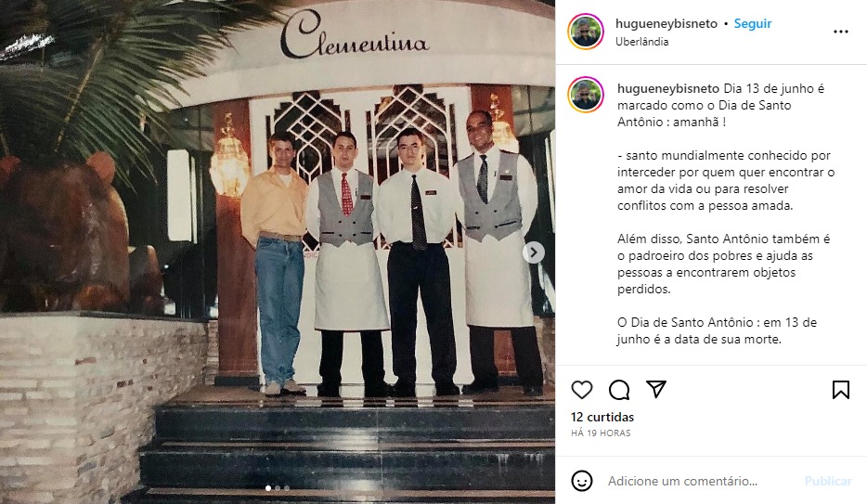Share the post with the paper plane icon

coord(655,389)
